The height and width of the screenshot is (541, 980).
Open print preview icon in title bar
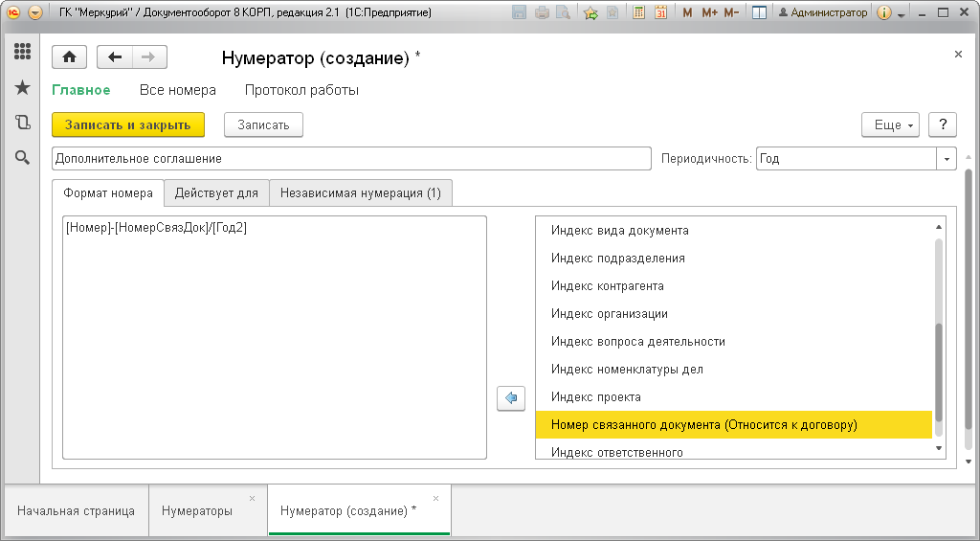pos(564,12)
